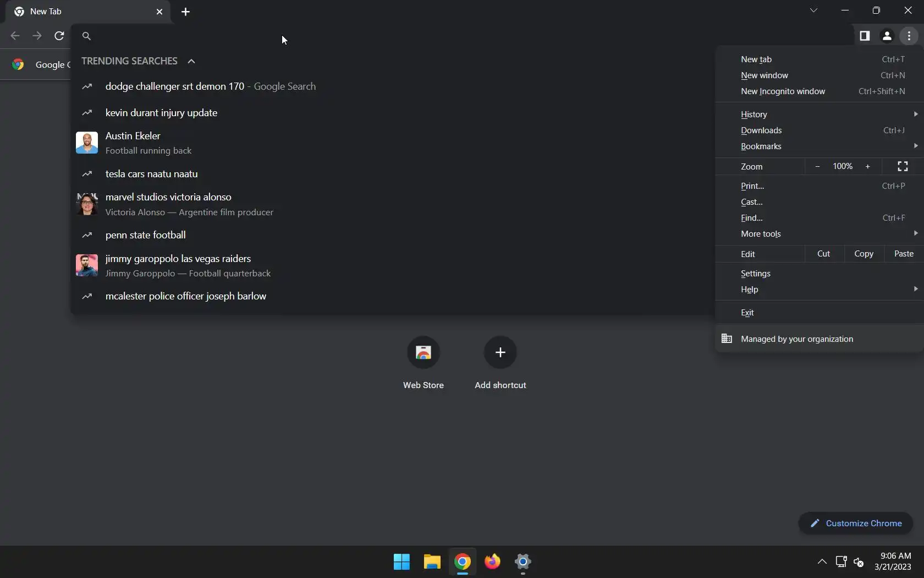
Task: Open File Explorer from the taskbar
Action: [x=432, y=562]
